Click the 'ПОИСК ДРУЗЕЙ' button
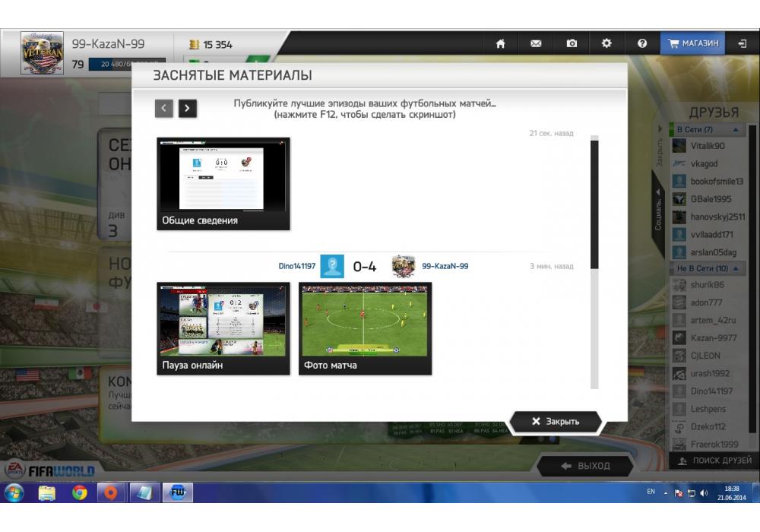Image resolution: width=760 pixels, height=532 pixels. coord(714,461)
